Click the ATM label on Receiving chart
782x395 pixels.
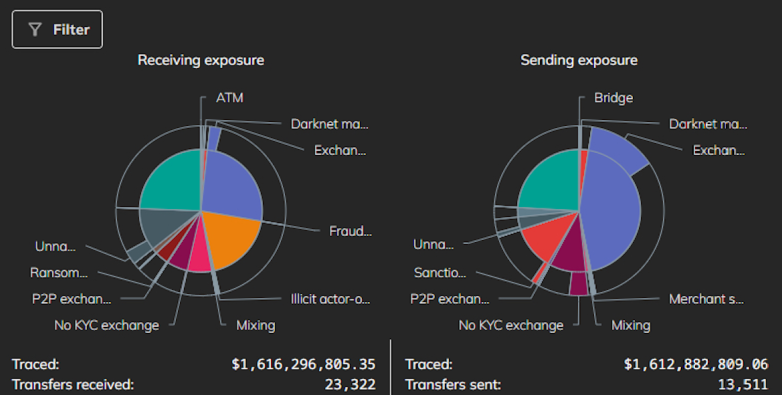click(230, 98)
